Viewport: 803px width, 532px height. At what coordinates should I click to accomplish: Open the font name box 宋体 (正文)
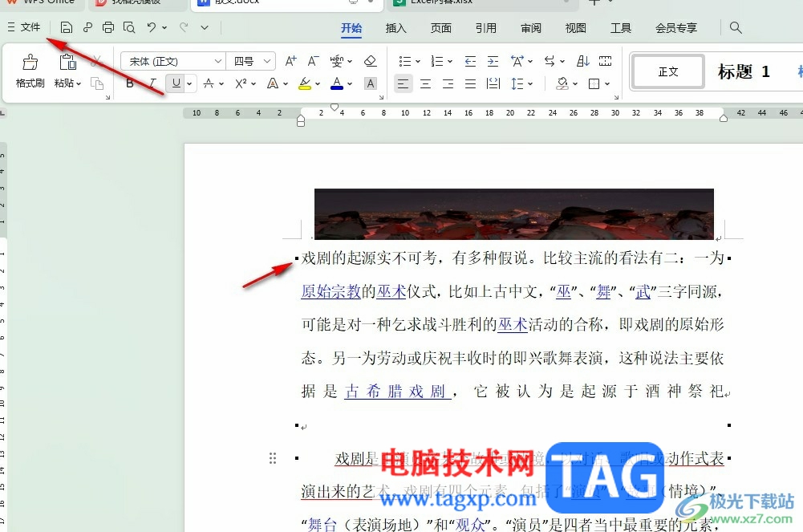point(172,62)
